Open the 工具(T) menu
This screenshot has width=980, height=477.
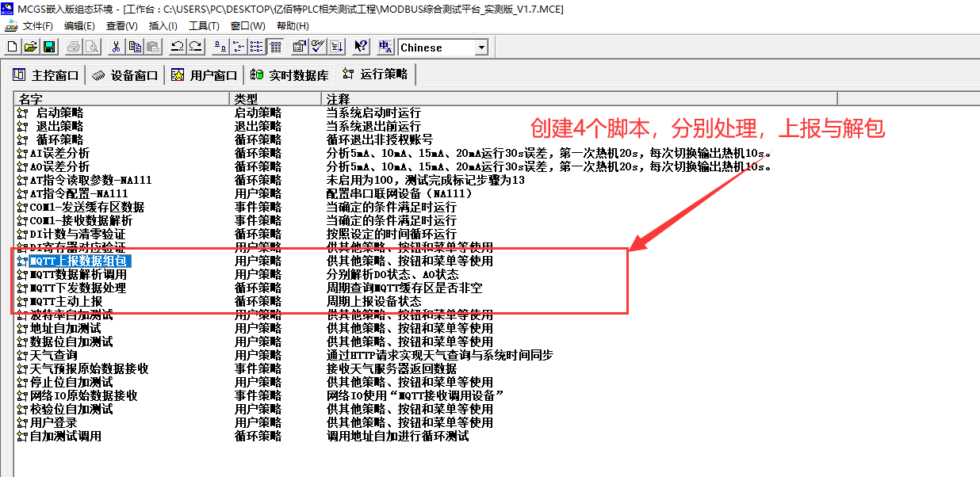tap(204, 25)
